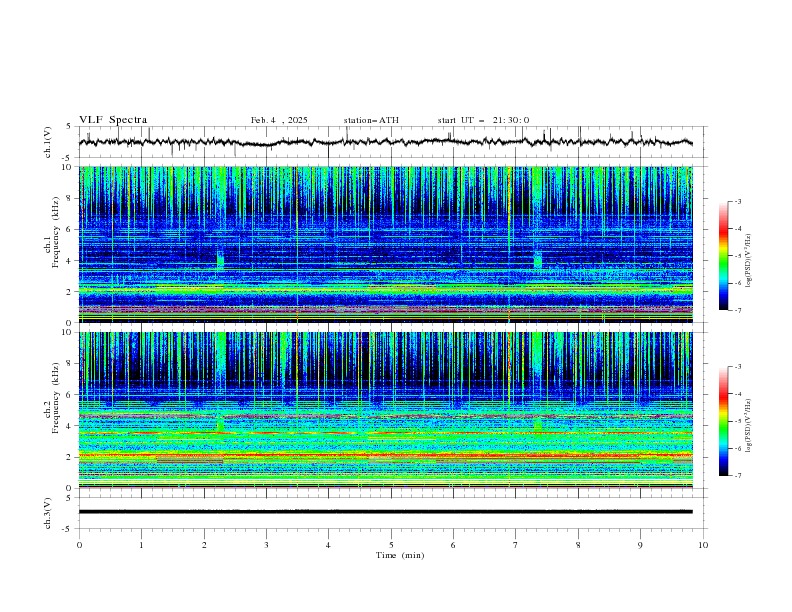Click the 'start UT = 21:30:0' text
Image resolution: width=792 pixels, height=612 pixels.
[x=483, y=120]
